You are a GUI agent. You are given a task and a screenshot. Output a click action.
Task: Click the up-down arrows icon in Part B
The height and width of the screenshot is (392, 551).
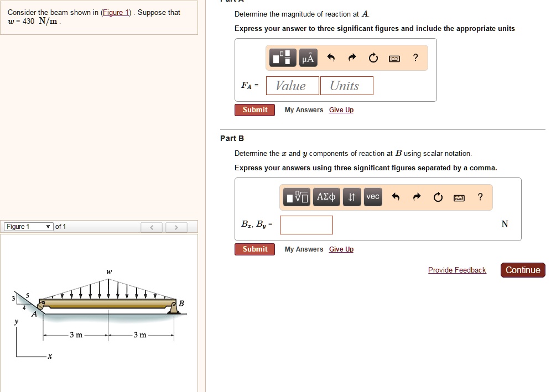(352, 197)
